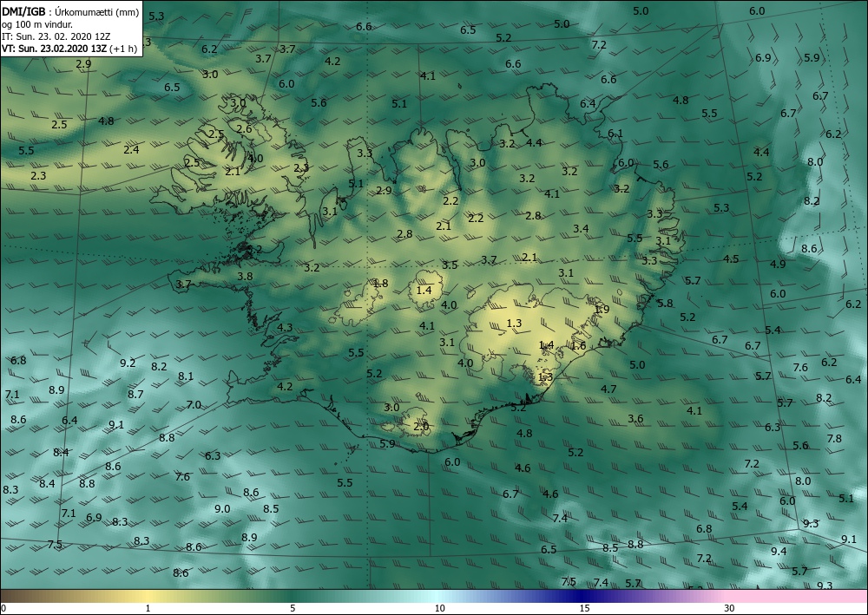Image resolution: width=868 pixels, height=615 pixels.
Task: Select the 8.1 map value
Action: tap(186, 376)
